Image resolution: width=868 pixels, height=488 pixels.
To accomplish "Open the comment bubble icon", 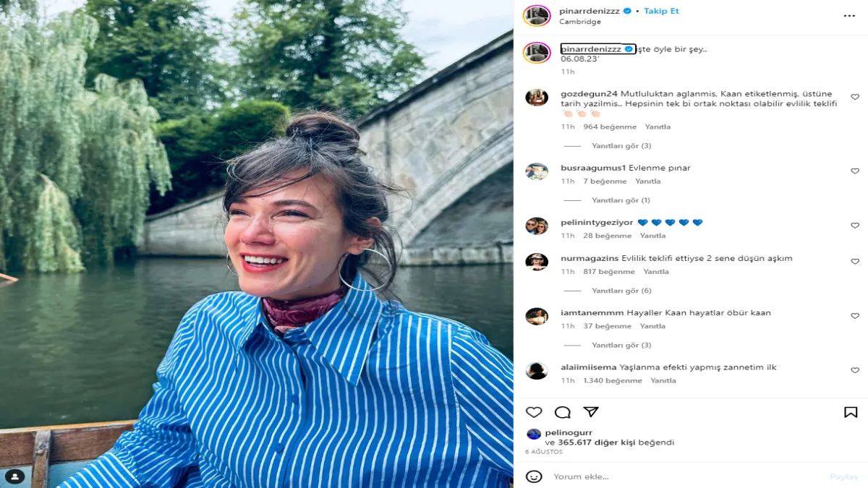I will pyautogui.click(x=562, y=412).
